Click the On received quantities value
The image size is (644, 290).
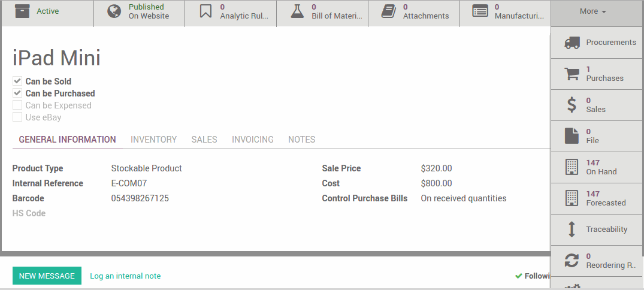pos(464,198)
